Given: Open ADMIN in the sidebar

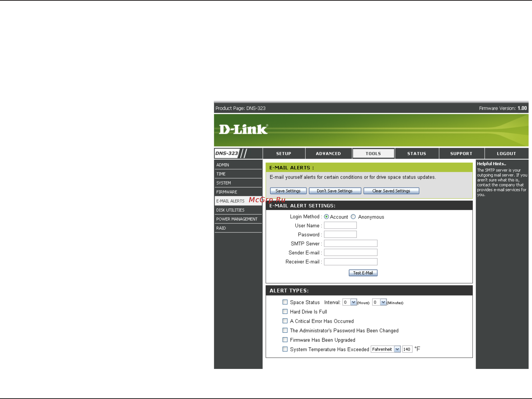Looking at the screenshot, I should [238, 165].
